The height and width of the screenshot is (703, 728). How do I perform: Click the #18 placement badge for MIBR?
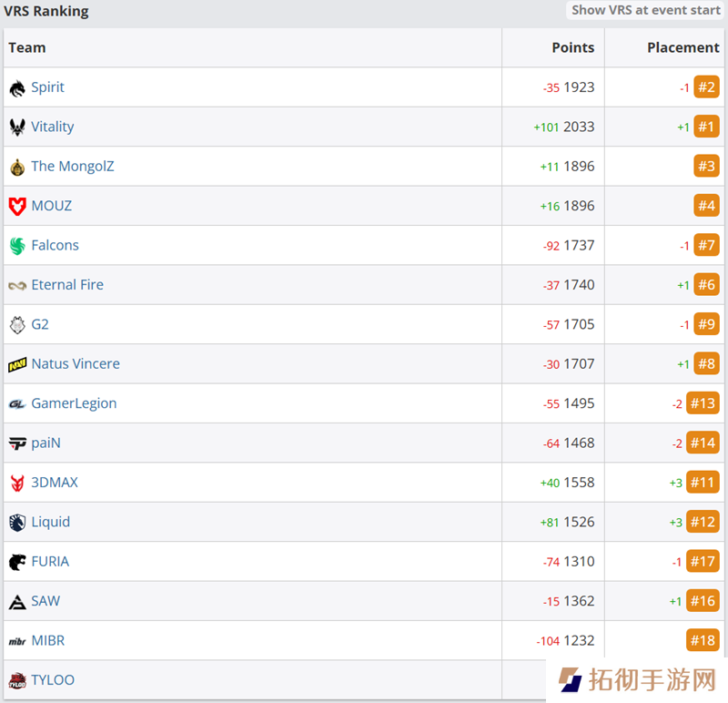pyautogui.click(x=703, y=640)
